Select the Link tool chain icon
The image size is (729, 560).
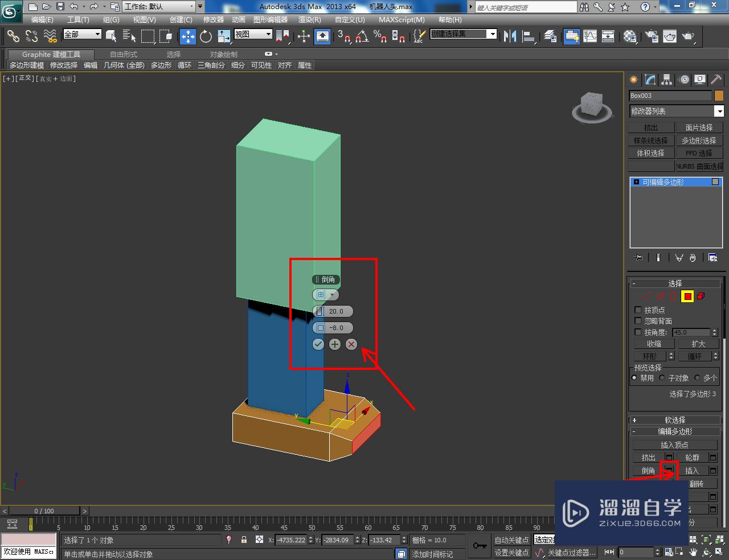click(x=13, y=36)
